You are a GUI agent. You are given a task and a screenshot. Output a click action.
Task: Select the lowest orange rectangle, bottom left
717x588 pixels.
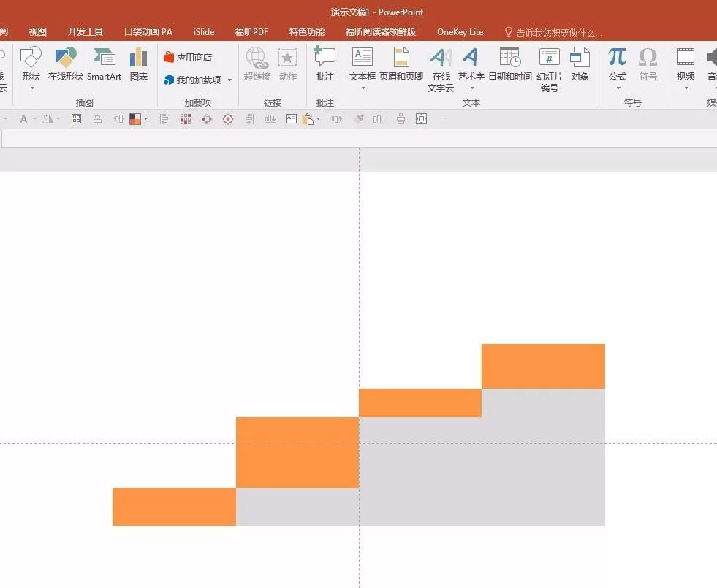pos(174,507)
